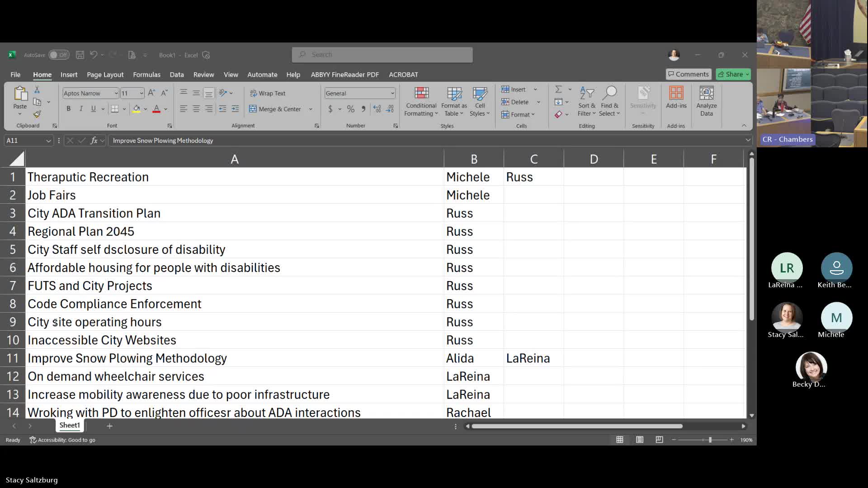
Task: Apply Bold formatting to cell
Action: tap(68, 109)
